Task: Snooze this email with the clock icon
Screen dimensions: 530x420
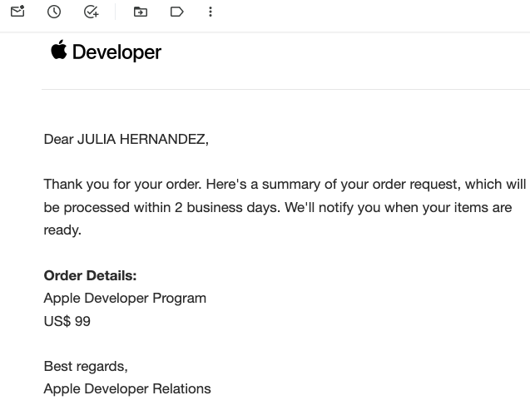Action: pyautogui.click(x=54, y=12)
